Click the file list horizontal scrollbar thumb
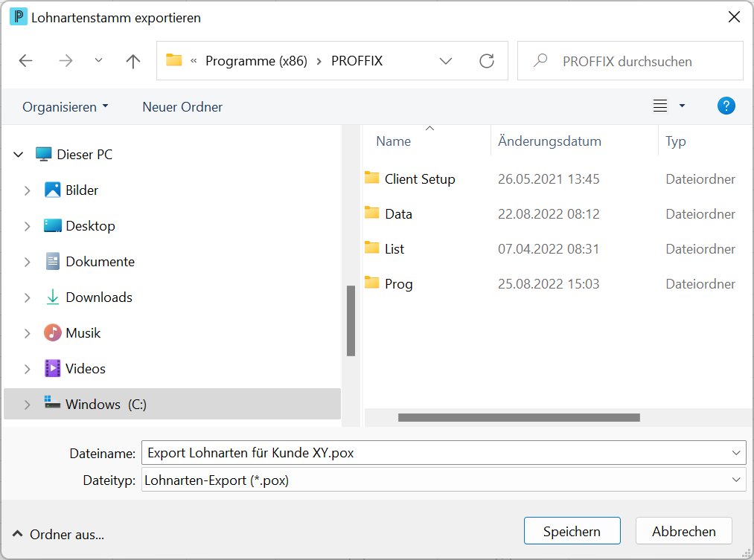 point(519,417)
